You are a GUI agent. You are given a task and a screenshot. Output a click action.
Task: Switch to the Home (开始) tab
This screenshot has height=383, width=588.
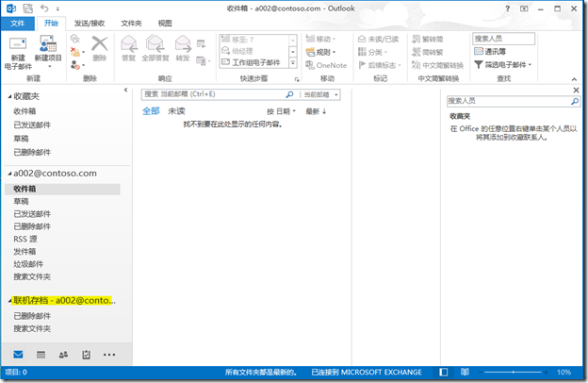point(51,24)
